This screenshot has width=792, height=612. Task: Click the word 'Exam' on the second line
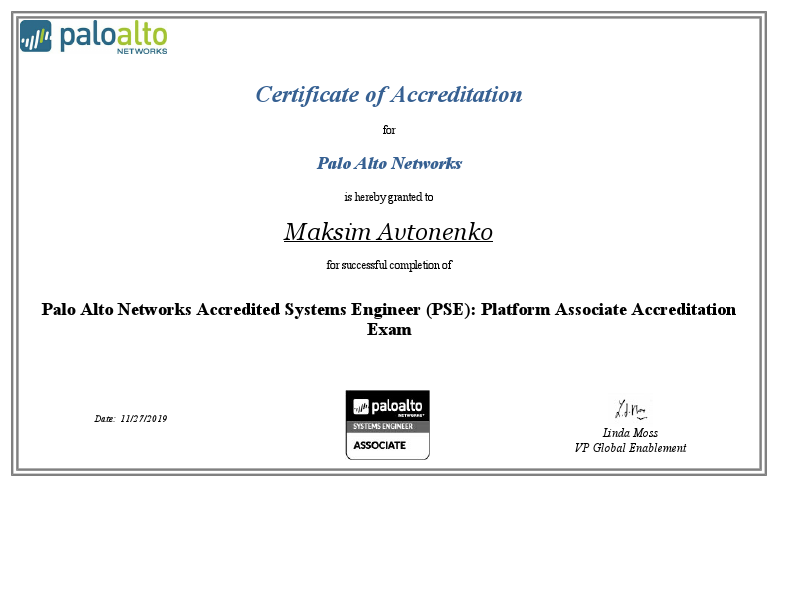[389, 329]
